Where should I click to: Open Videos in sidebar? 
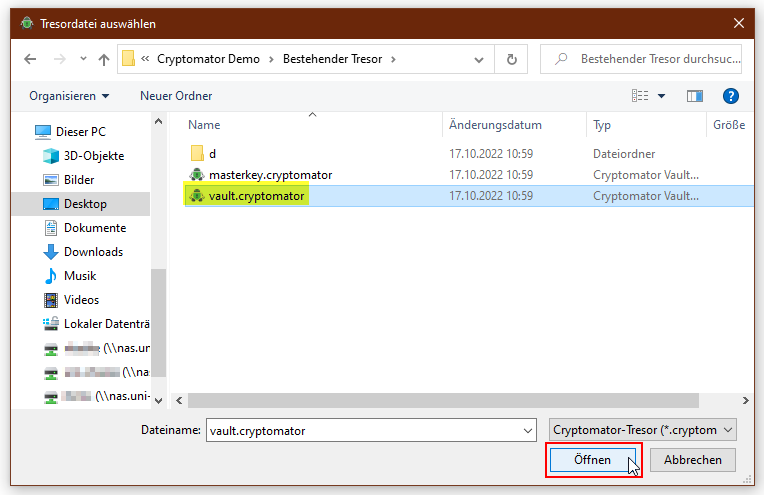click(81, 300)
